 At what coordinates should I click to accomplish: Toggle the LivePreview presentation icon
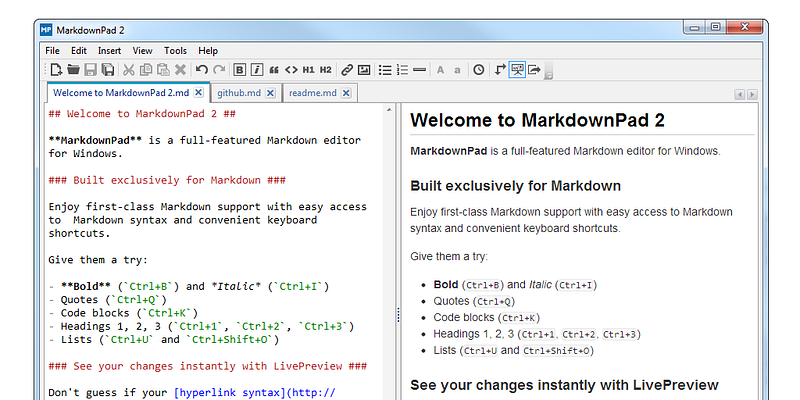(517, 70)
